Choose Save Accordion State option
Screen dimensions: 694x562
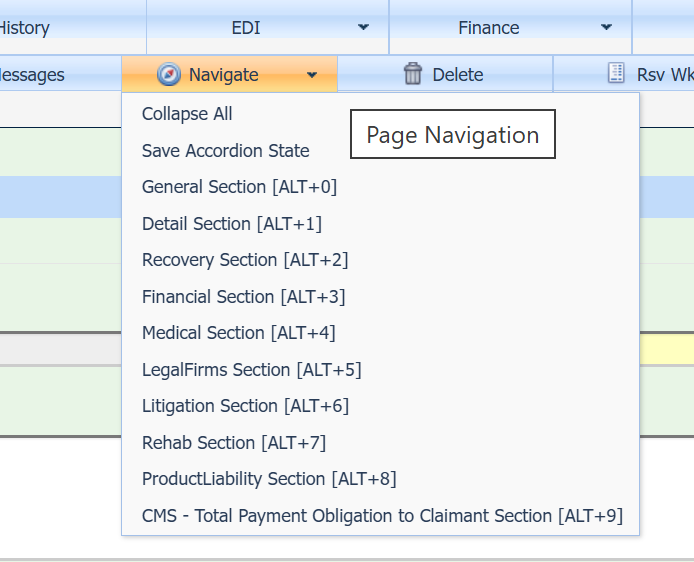[225, 151]
